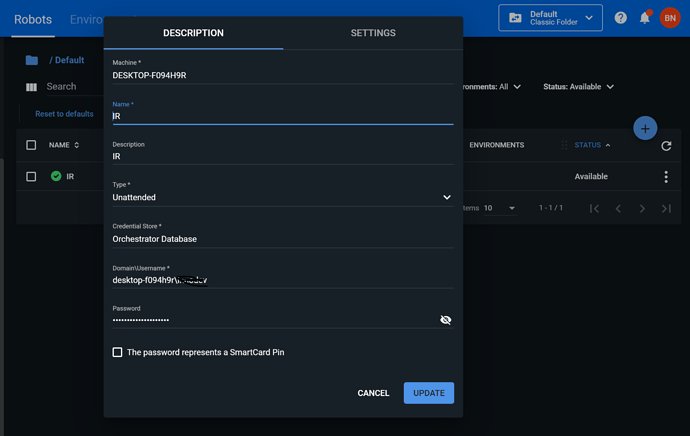Click the Default folder icon in breadcrumb
Viewport: 690px width, 436px height.
tap(32, 60)
